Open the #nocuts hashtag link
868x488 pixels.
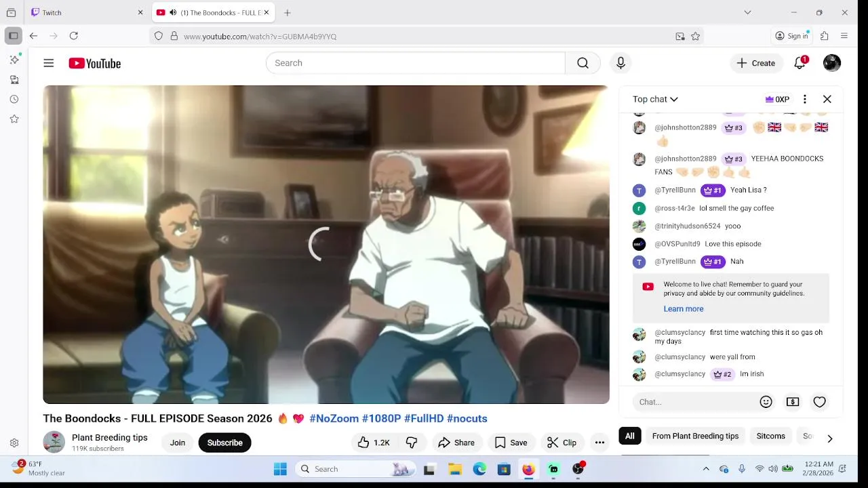point(467,419)
